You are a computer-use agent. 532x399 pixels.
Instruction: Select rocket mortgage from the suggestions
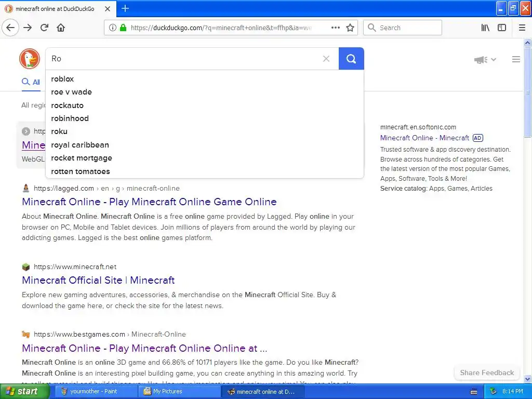pyautogui.click(x=205, y=158)
